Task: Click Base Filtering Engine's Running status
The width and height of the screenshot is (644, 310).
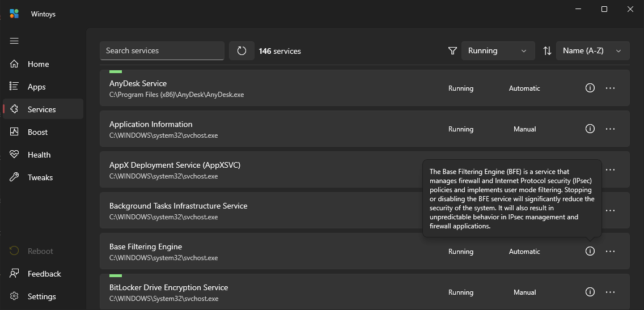Action: coord(461,251)
